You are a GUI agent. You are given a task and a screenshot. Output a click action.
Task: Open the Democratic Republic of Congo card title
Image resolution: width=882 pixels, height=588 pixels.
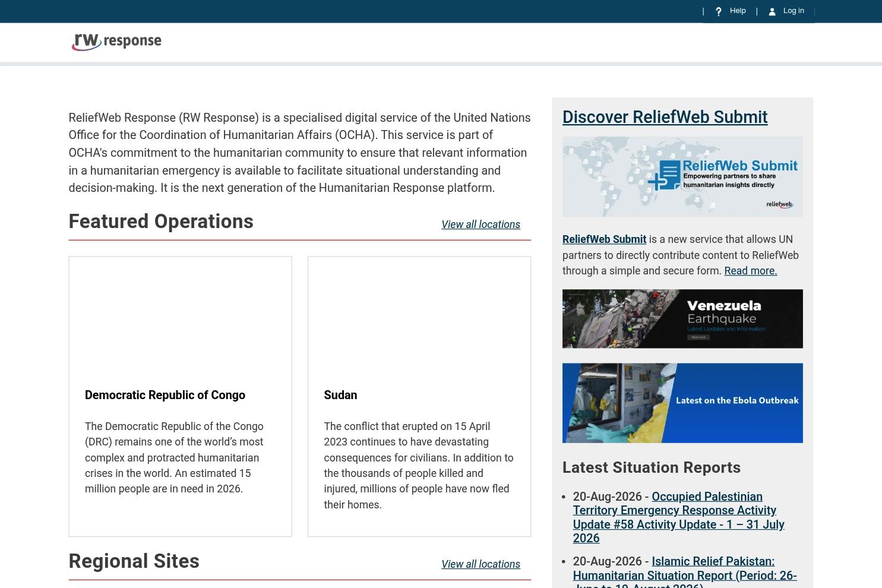[x=165, y=395]
